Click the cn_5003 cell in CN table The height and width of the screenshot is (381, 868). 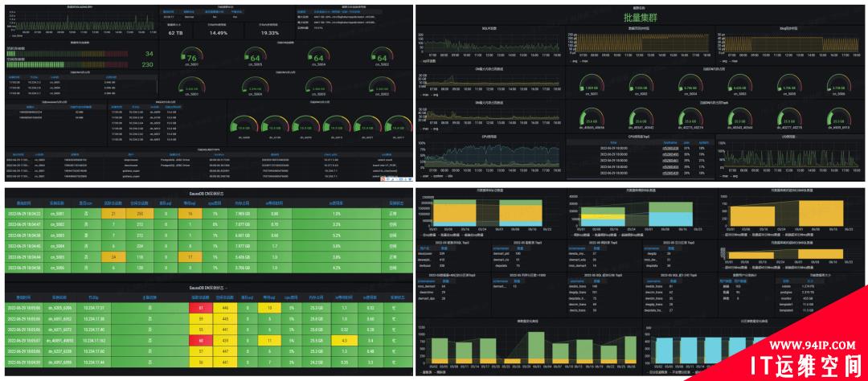(58, 235)
